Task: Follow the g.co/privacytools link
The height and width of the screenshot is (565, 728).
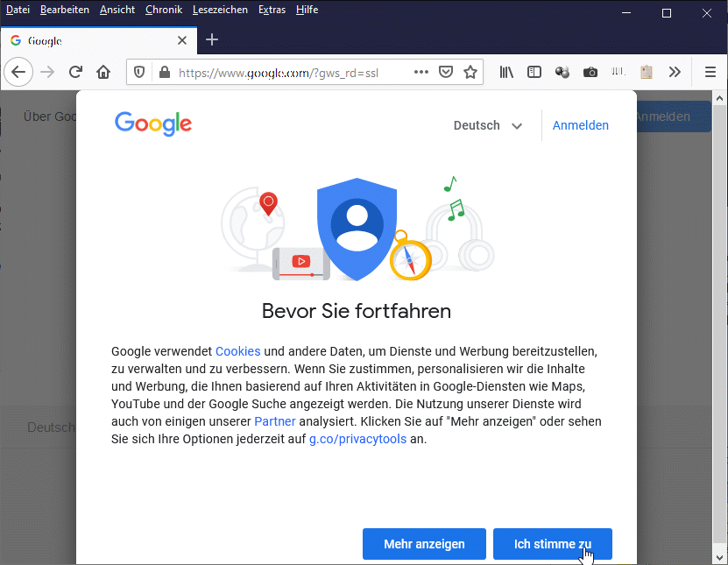Action: [x=357, y=439]
